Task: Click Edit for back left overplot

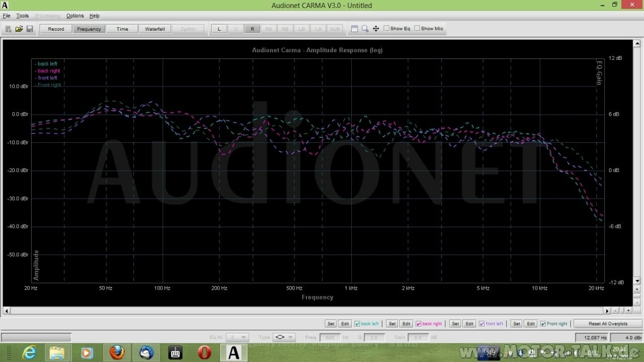Action: [345, 324]
